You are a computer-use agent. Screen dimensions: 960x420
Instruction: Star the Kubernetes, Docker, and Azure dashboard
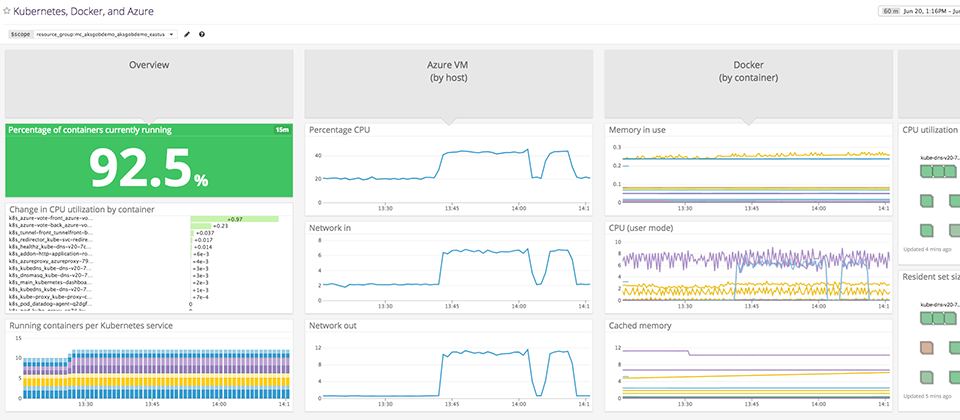[x=6, y=11]
